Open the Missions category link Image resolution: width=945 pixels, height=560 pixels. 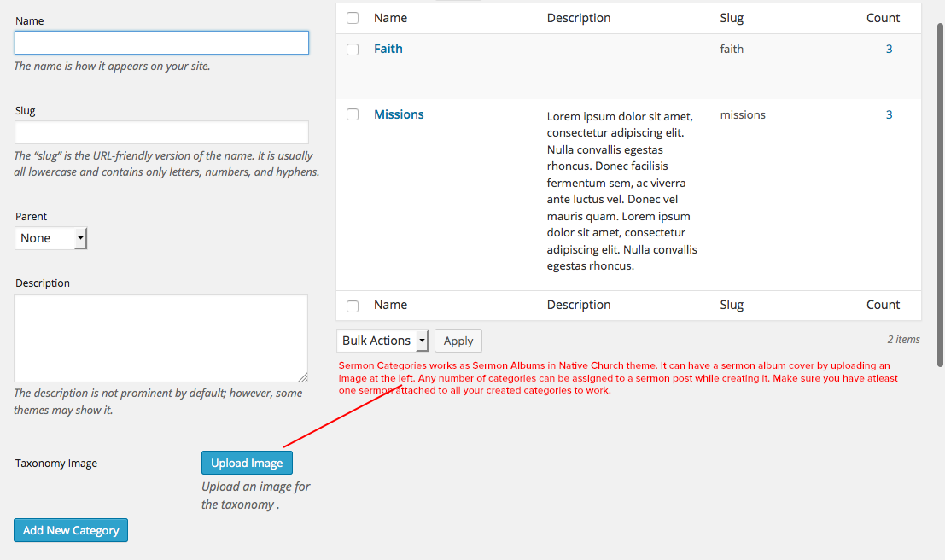pos(399,114)
